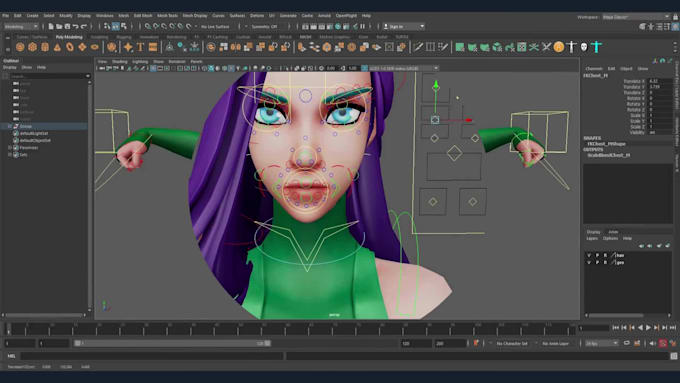Click the Outliner search field
The height and width of the screenshot is (383, 680).
point(49,76)
